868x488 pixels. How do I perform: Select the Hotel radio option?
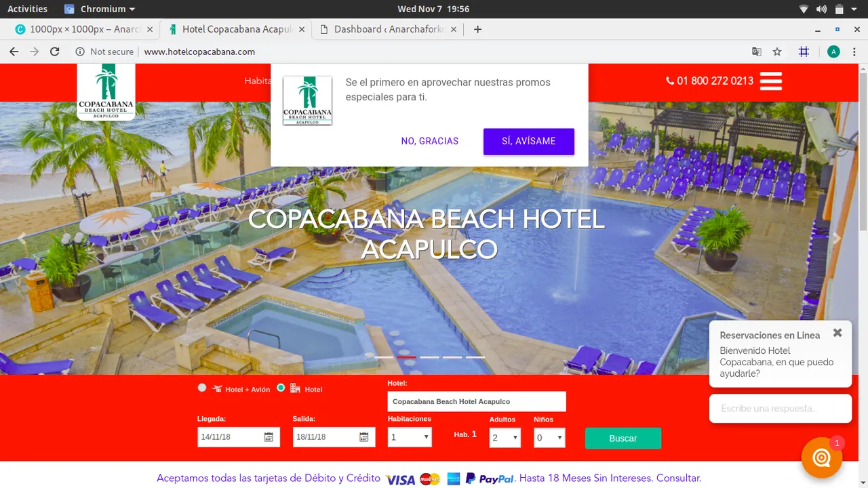point(281,388)
